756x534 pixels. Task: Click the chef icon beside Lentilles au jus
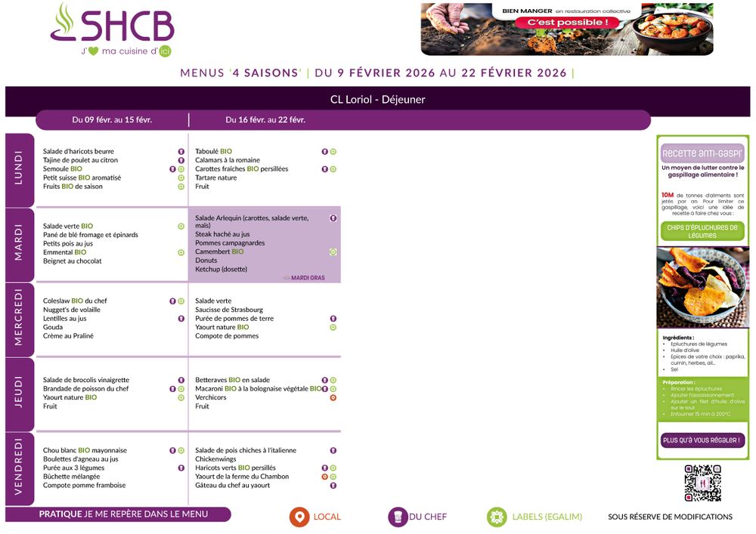181,319
